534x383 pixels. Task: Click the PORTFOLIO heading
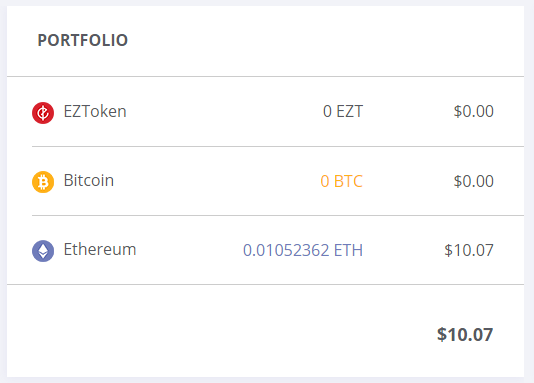[x=83, y=40]
